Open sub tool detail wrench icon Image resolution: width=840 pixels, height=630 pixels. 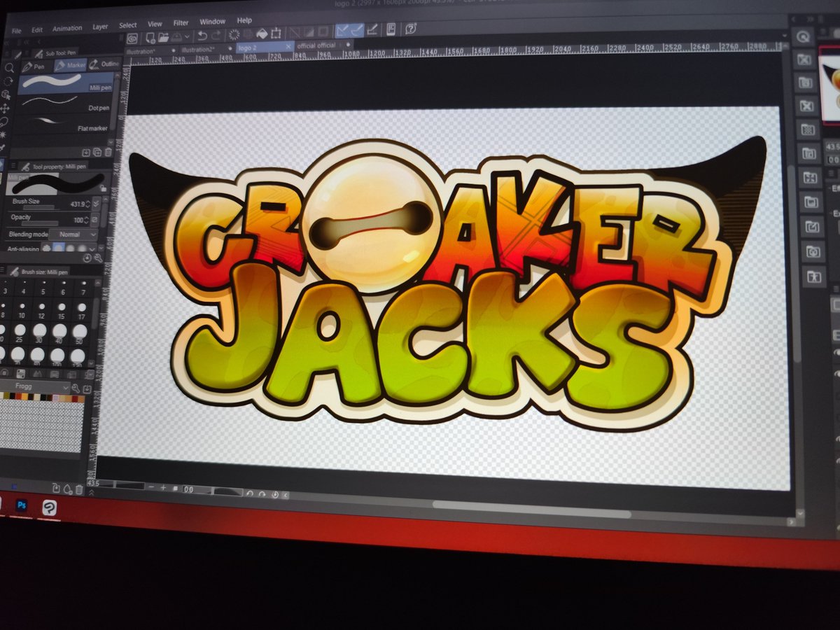click(x=98, y=258)
